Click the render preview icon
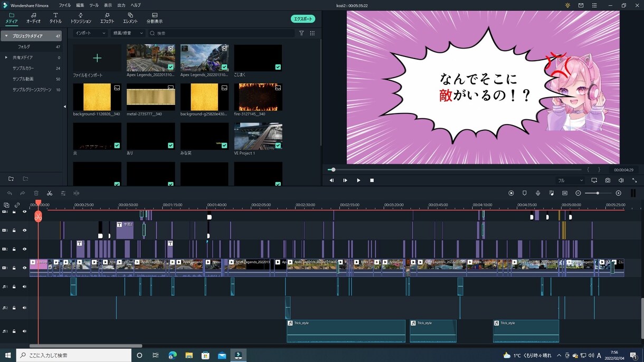 (x=511, y=193)
